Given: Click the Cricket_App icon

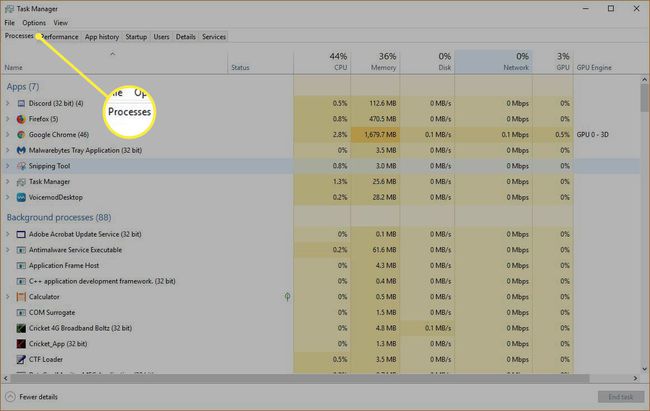Looking at the screenshot, I should point(21,344).
